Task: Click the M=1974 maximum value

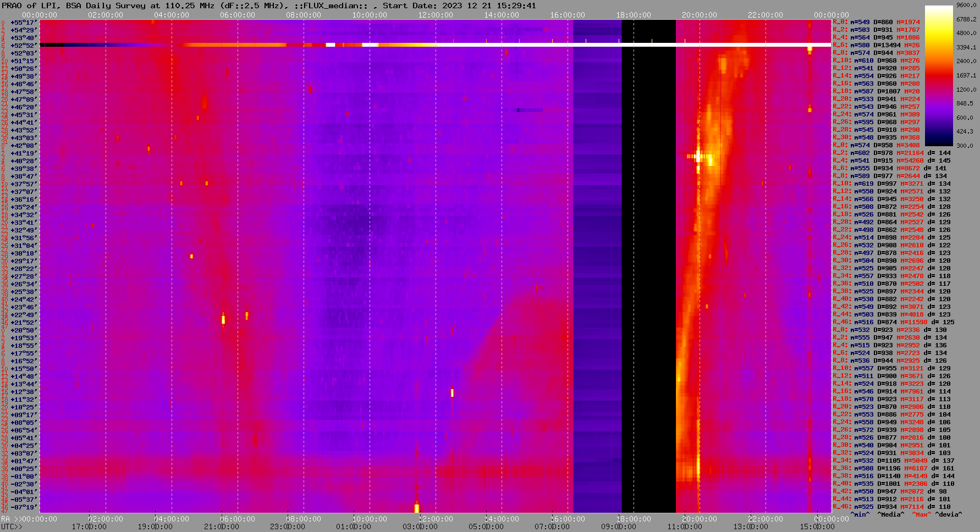Action: coord(908,22)
